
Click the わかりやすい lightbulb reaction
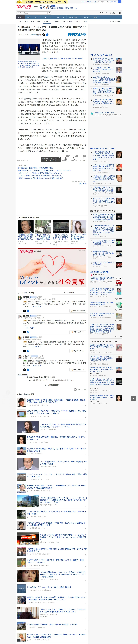(x=74, y=158)
